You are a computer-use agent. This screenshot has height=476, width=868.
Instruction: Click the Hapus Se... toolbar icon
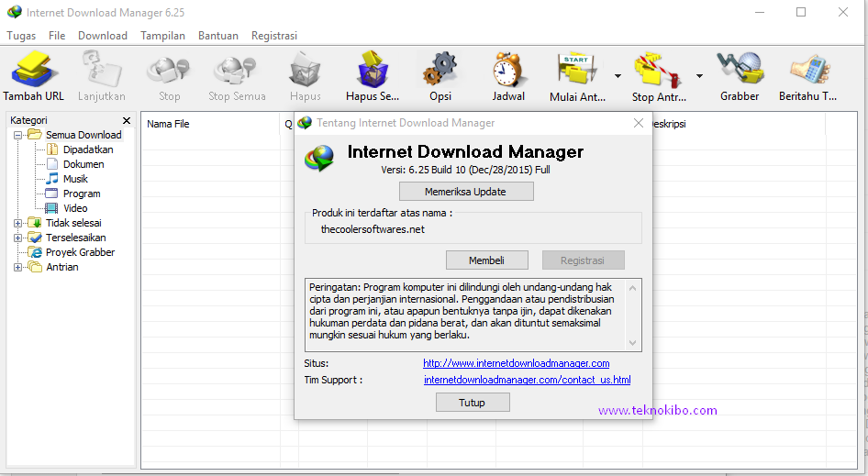(373, 69)
